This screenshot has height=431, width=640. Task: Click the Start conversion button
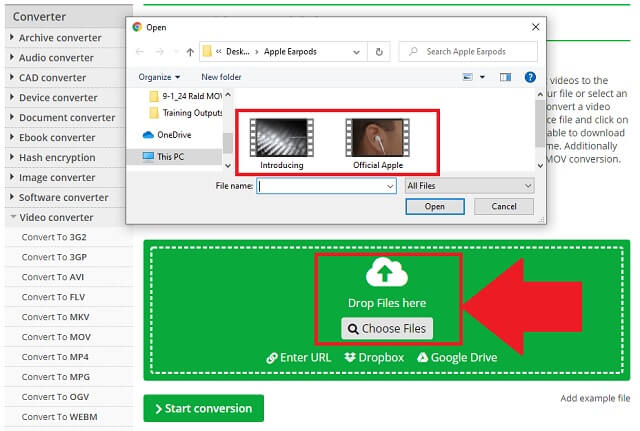click(203, 408)
